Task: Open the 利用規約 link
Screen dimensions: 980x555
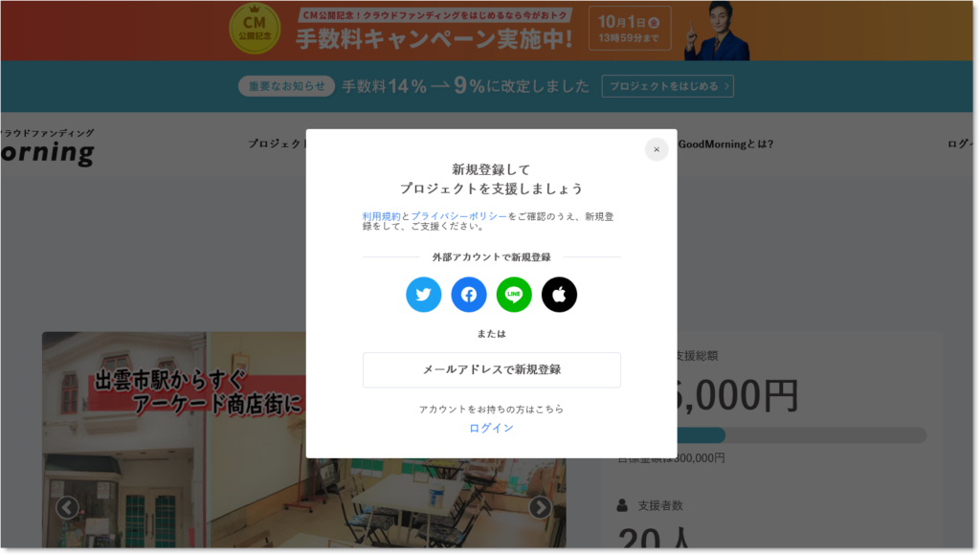Action: click(x=381, y=216)
